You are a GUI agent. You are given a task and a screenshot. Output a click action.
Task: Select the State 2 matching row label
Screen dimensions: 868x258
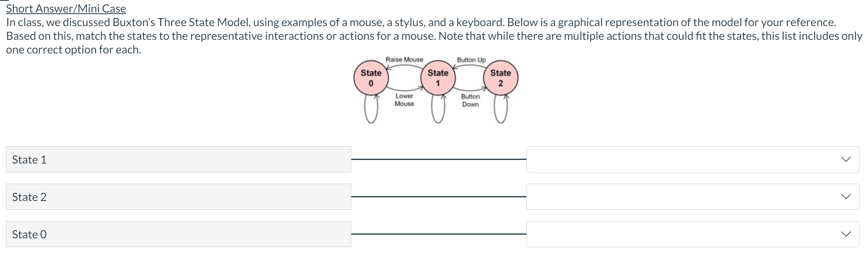tap(178, 197)
